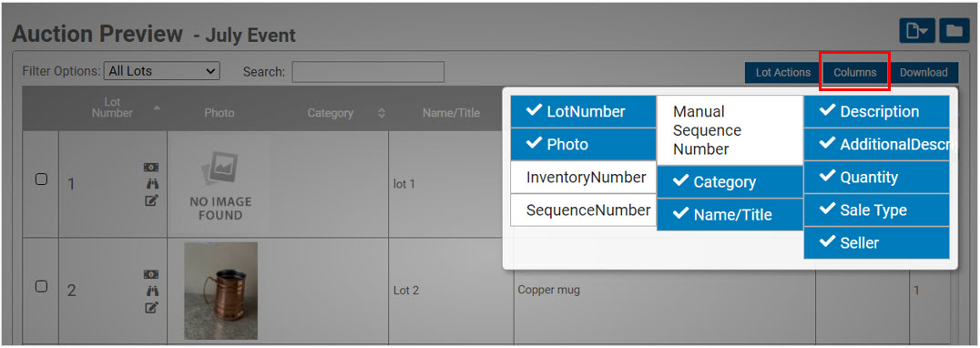This screenshot has width=980, height=348.
Task: Click the Search input field
Action: (x=368, y=72)
